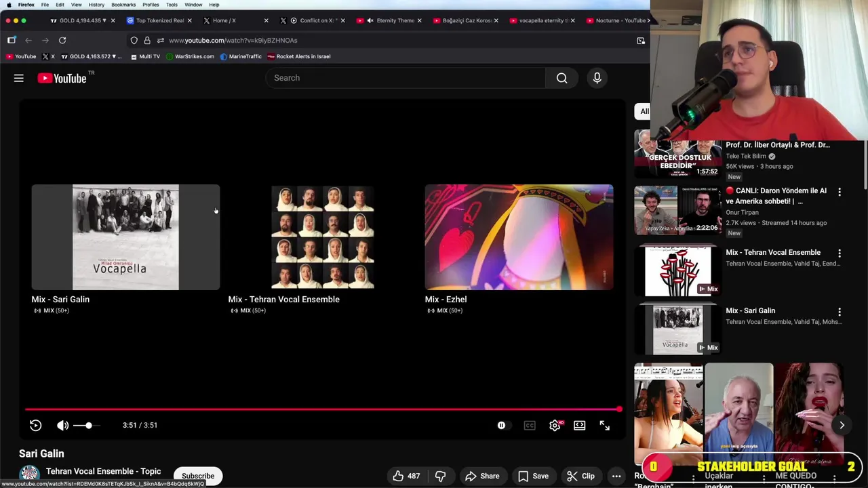
Task: Like the video with 487 likes
Action: click(407, 476)
